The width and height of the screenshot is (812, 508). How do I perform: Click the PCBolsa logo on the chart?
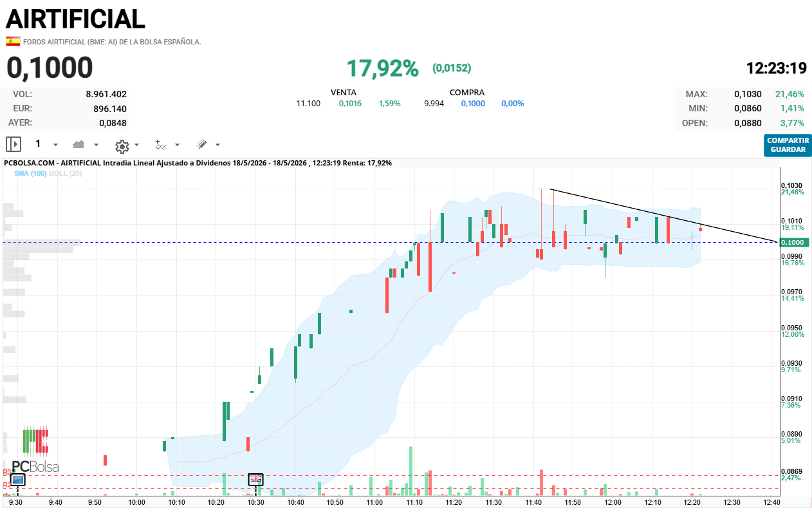coord(35,449)
